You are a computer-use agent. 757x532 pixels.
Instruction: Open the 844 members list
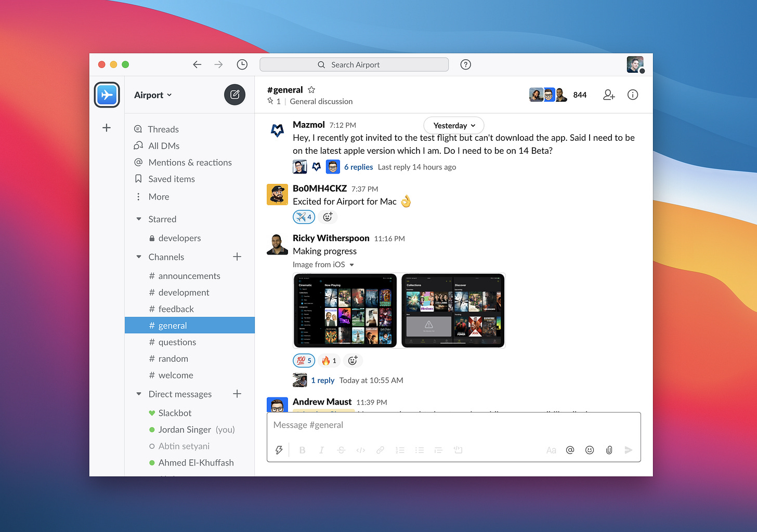580,95
